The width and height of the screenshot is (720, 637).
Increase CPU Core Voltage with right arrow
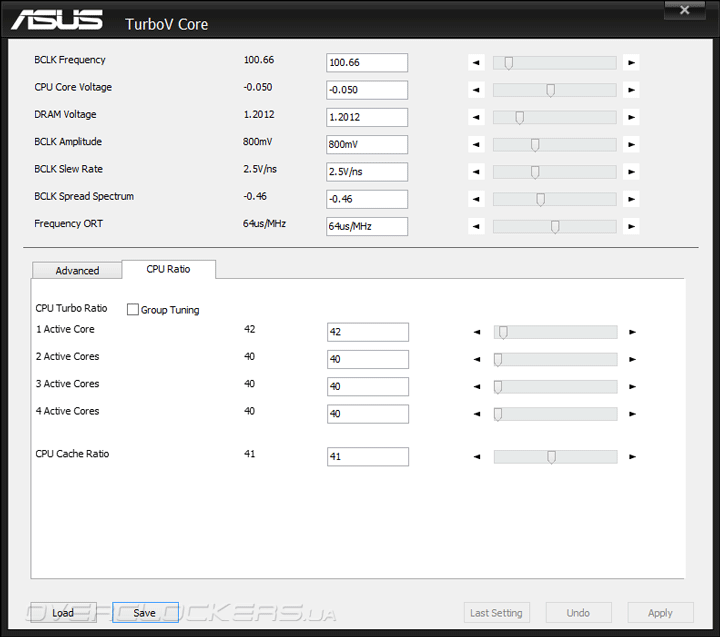631,90
